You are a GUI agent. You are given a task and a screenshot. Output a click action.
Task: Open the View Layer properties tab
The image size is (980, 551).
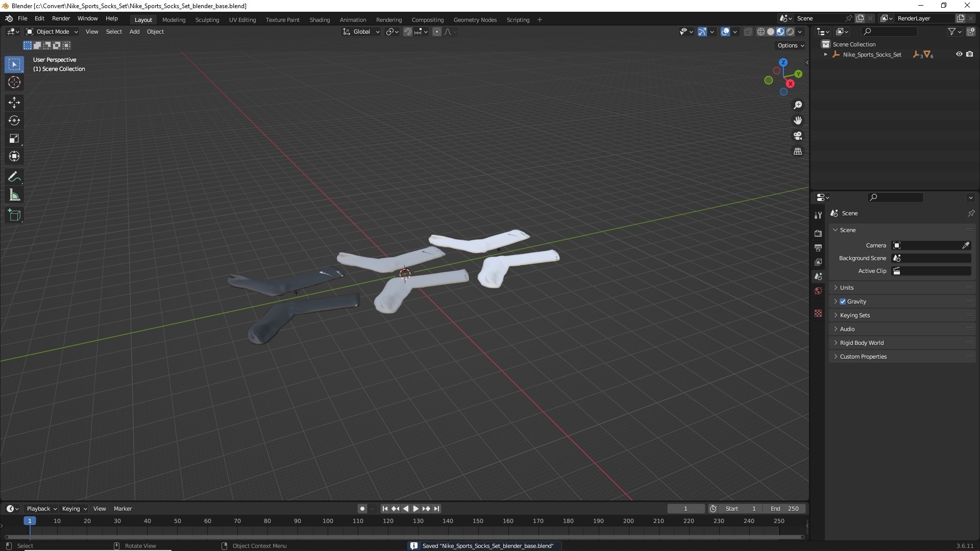tap(818, 262)
